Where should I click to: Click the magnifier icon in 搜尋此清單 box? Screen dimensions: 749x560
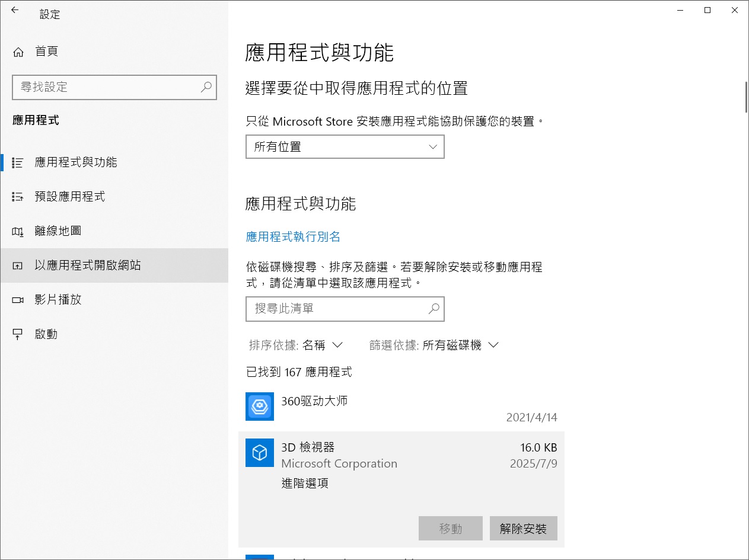click(434, 309)
